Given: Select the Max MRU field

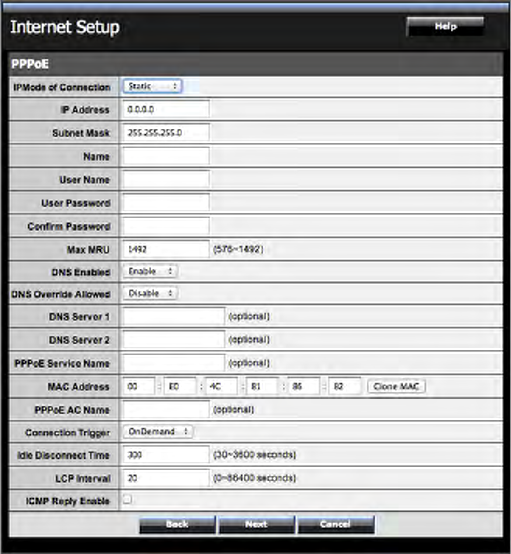Looking at the screenshot, I should coord(166,249).
